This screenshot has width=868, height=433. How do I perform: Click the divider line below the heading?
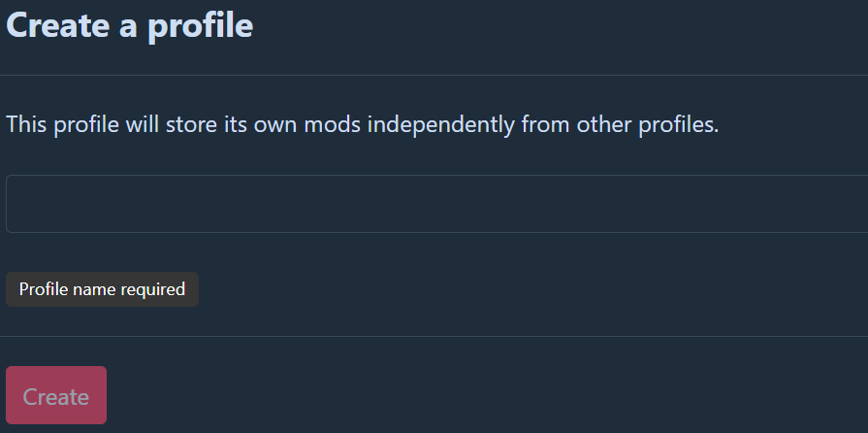click(436, 75)
